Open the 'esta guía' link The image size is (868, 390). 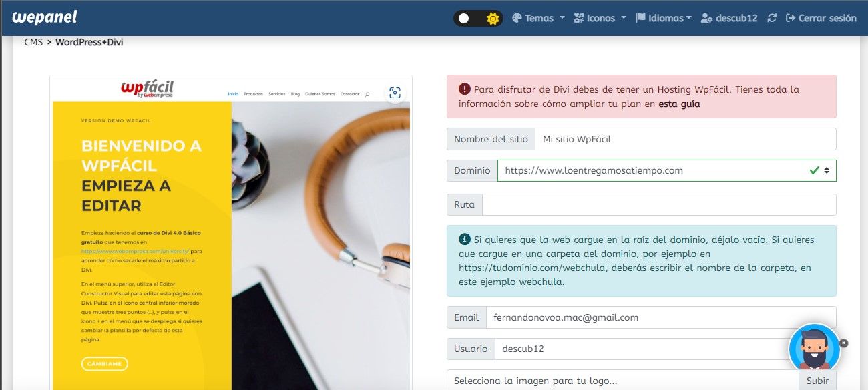coord(679,104)
